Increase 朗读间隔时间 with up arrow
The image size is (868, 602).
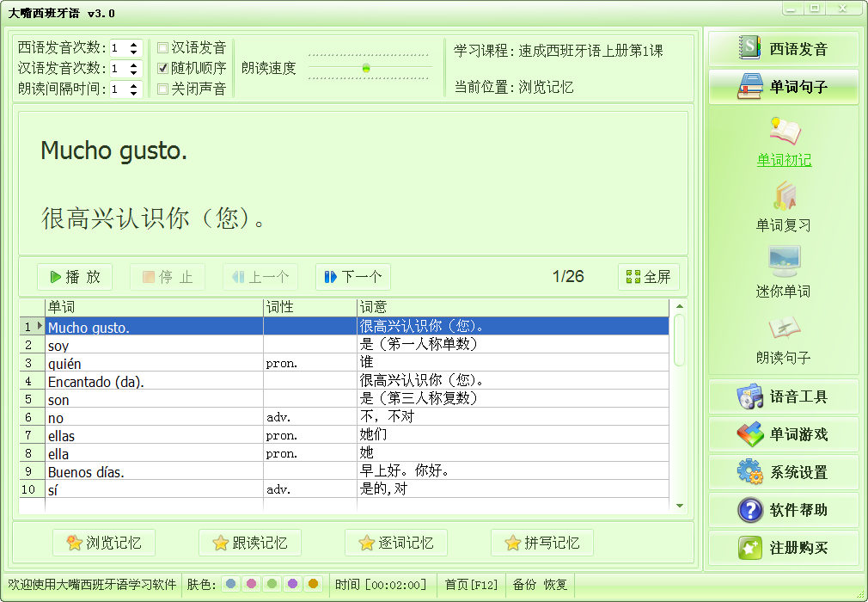tap(134, 86)
